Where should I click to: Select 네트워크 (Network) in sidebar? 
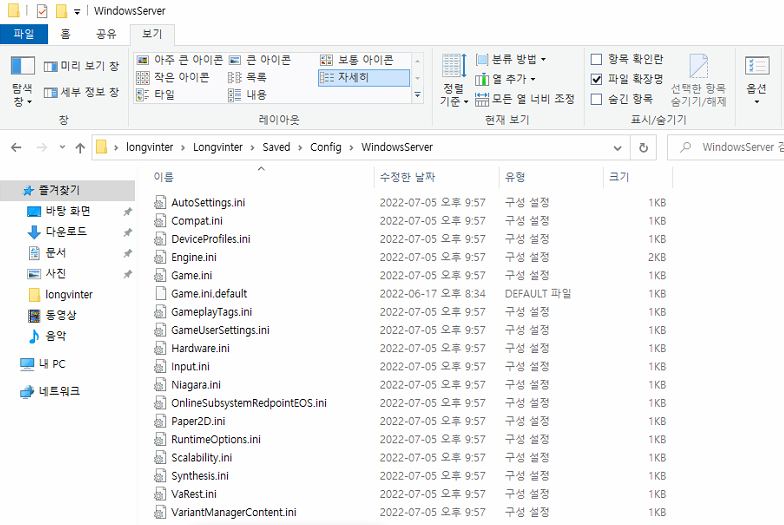pyautogui.click(x=59, y=392)
